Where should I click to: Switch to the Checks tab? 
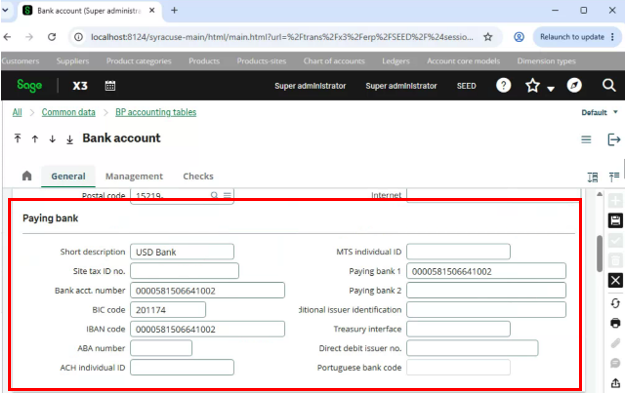tap(198, 176)
